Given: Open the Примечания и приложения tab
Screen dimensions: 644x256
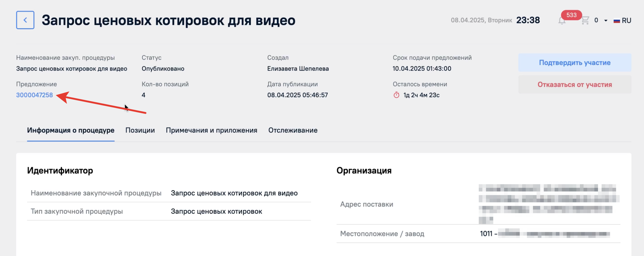Looking at the screenshot, I should [212, 130].
